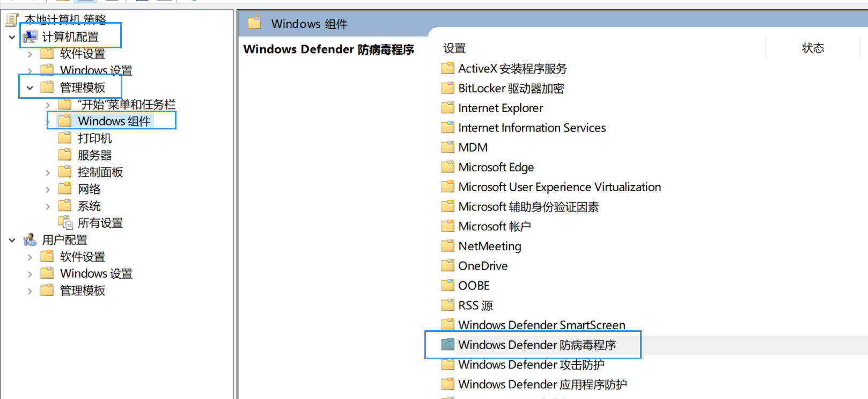Select 管理模板 label under 用户配置

83,291
